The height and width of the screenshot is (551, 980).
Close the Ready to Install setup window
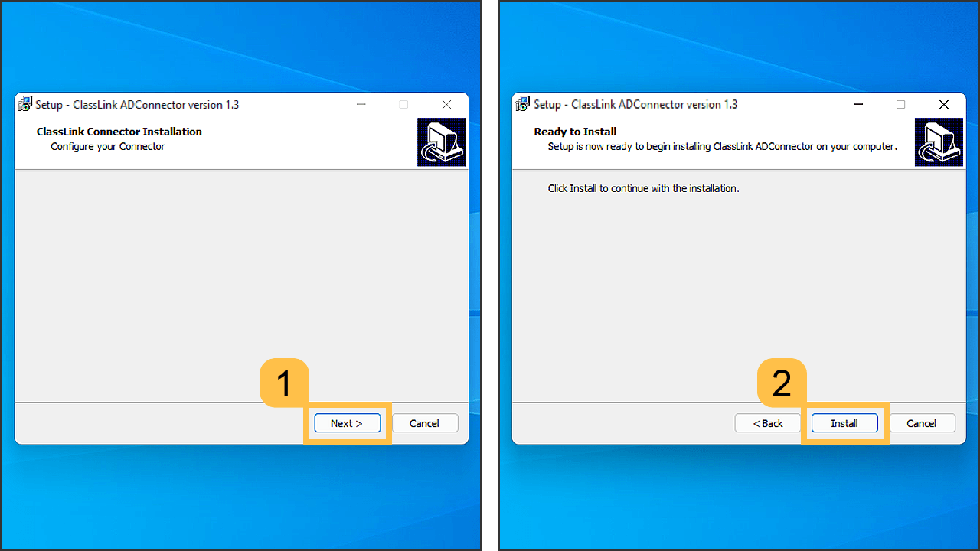pyautogui.click(x=944, y=105)
